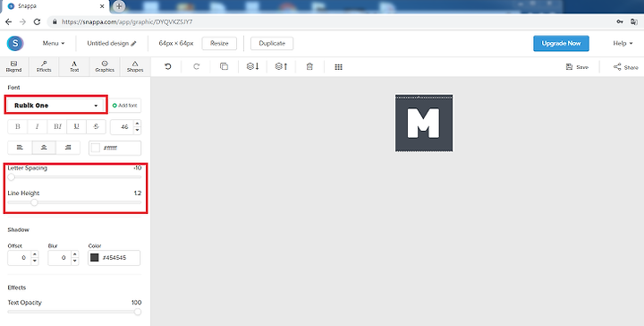This screenshot has width=644, height=326.
Task: Increase font size with up arrow
Action: point(137,124)
